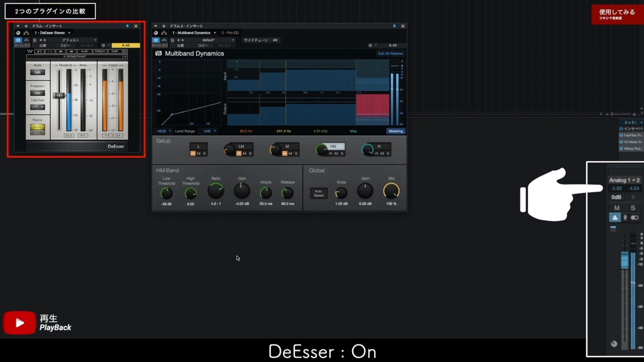Switch to the 2 - Pro EQ tab

click(x=231, y=33)
